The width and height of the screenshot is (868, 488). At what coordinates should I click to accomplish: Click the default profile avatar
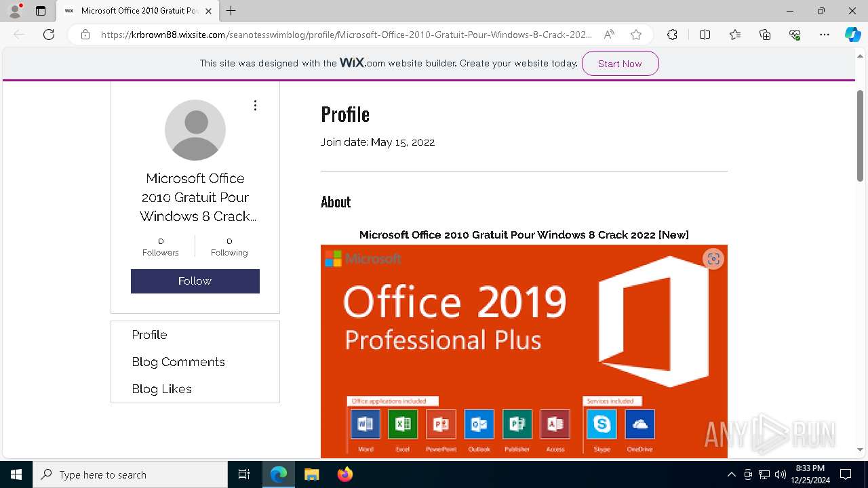coord(195,130)
